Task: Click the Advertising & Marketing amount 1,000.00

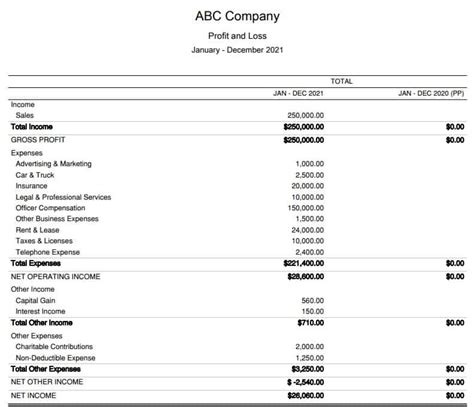Action: (x=310, y=164)
